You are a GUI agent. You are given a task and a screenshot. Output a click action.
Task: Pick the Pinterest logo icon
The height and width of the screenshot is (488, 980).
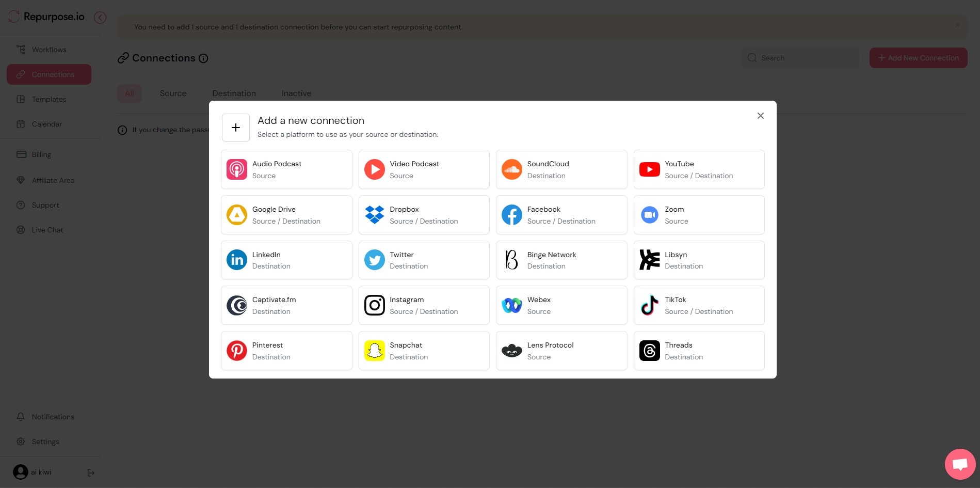point(237,351)
